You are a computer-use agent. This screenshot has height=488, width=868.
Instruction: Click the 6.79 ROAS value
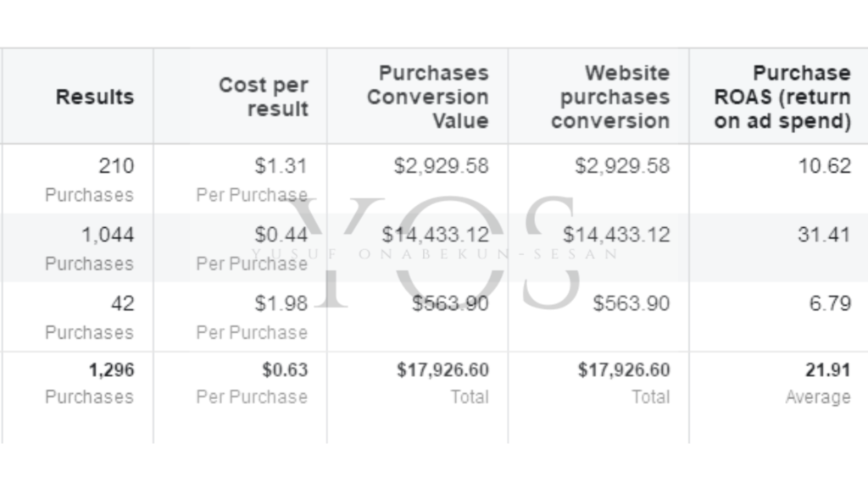[x=830, y=303]
